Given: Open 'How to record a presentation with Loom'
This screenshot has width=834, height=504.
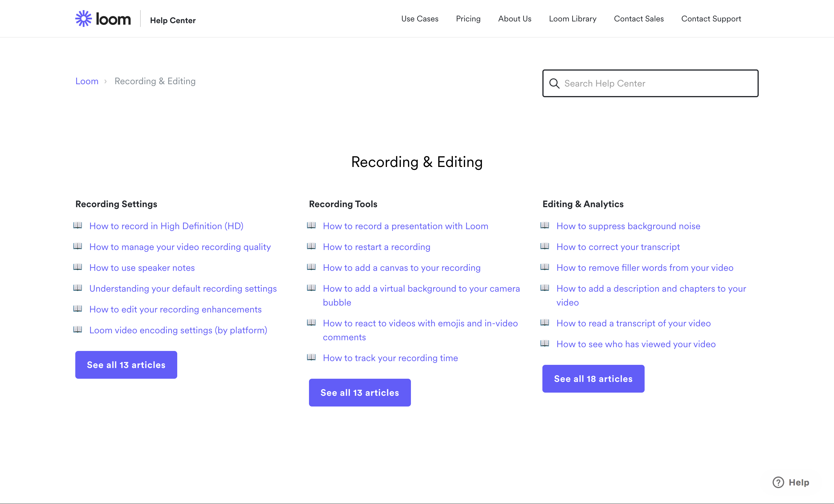Looking at the screenshot, I should (405, 226).
